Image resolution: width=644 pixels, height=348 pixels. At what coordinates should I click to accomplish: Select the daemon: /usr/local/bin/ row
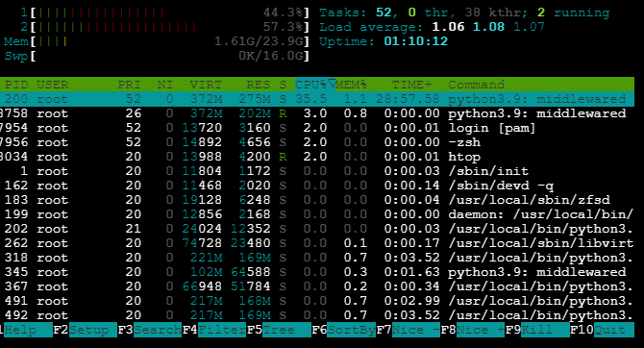(317, 214)
